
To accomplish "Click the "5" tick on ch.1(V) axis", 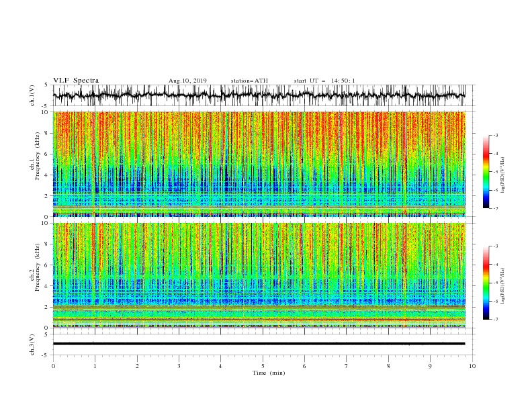I will [x=46, y=85].
